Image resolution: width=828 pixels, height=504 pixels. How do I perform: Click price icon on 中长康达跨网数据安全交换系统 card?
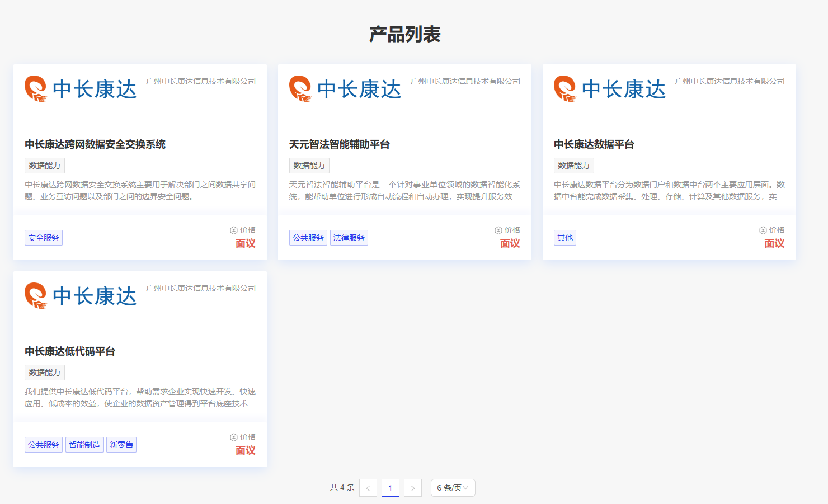coord(234,230)
